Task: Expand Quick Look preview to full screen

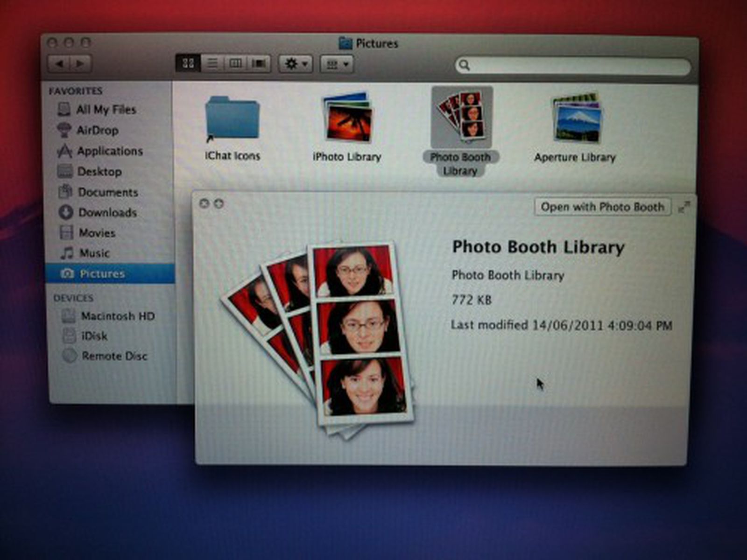Action: coord(684,207)
